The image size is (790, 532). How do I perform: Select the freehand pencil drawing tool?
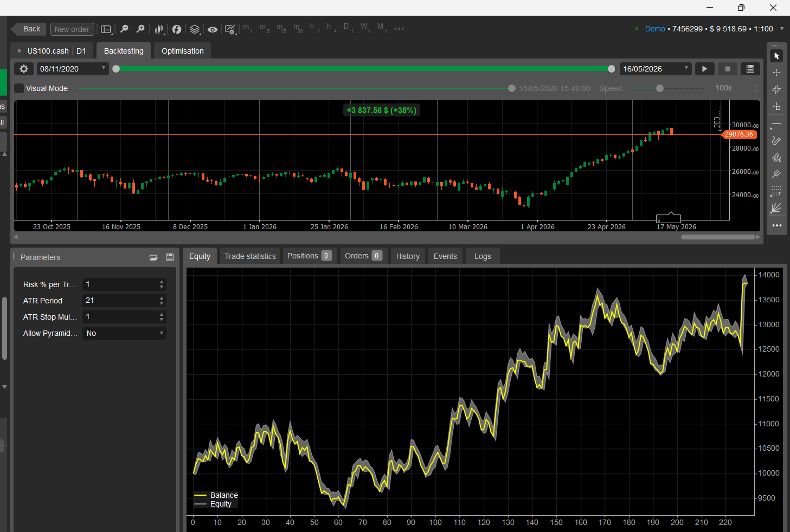[776, 141]
